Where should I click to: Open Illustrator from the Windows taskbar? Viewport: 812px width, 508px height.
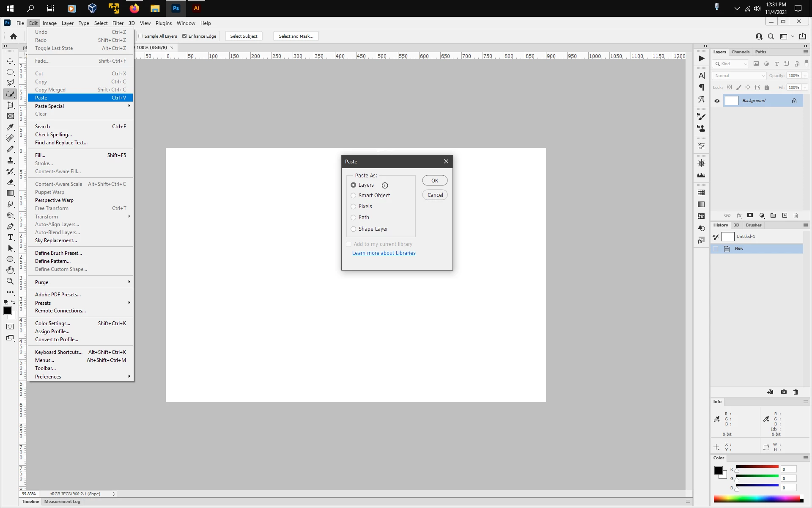pos(196,8)
